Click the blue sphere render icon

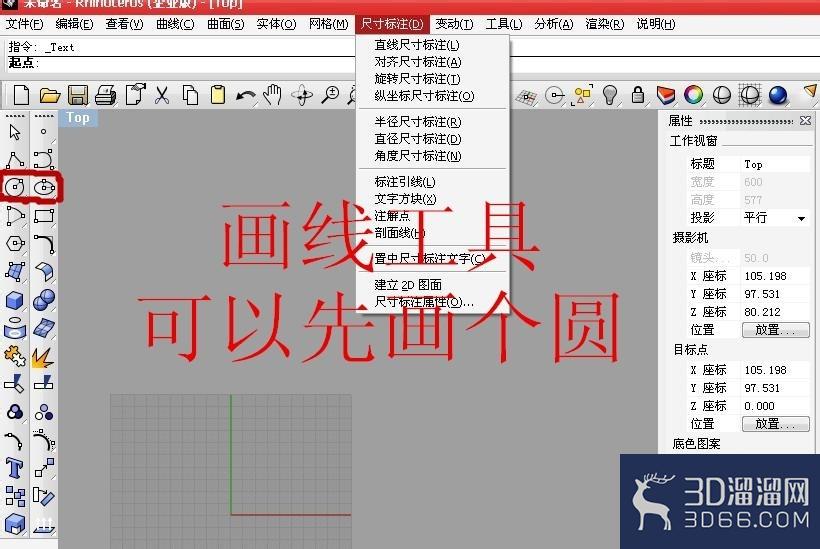point(778,95)
